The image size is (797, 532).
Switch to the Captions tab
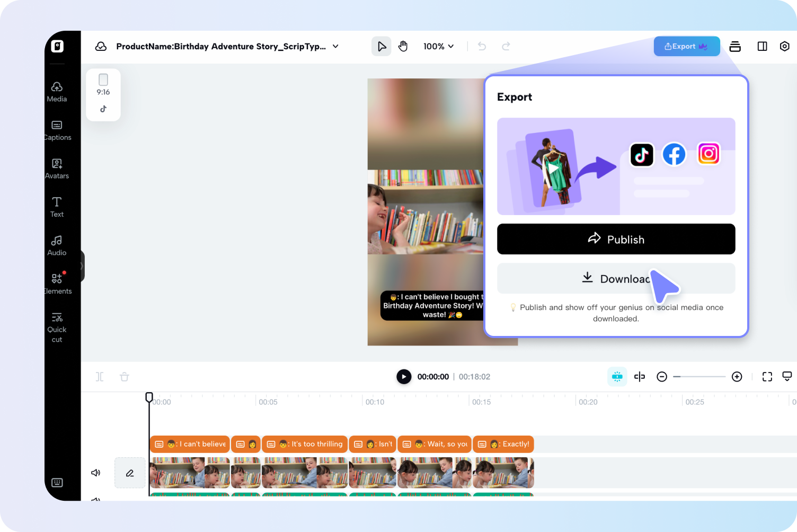coord(57,130)
